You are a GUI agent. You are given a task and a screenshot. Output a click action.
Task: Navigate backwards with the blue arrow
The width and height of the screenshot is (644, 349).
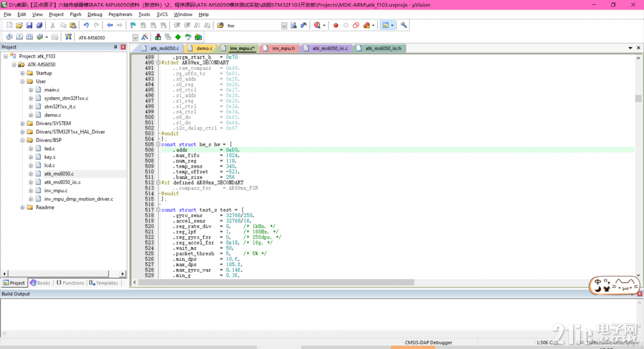tap(110, 26)
